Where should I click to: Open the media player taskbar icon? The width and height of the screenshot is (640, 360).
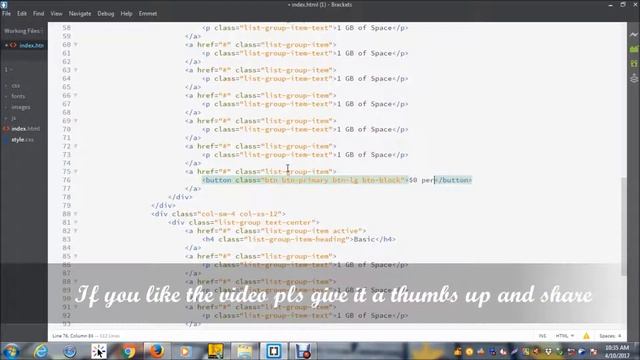(x=186, y=351)
